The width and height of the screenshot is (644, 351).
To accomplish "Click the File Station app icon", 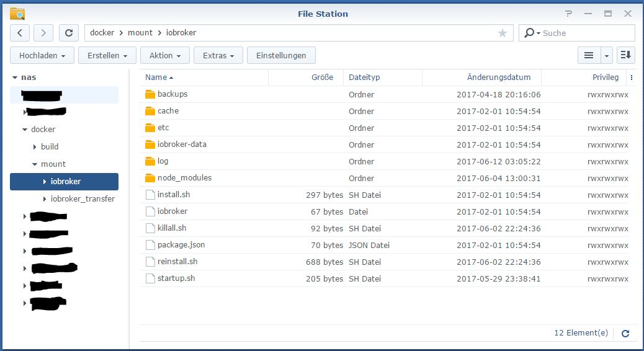I will (17, 14).
